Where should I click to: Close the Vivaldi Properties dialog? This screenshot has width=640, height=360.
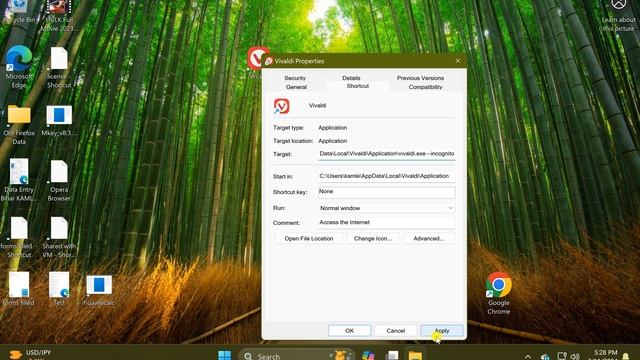[458, 61]
